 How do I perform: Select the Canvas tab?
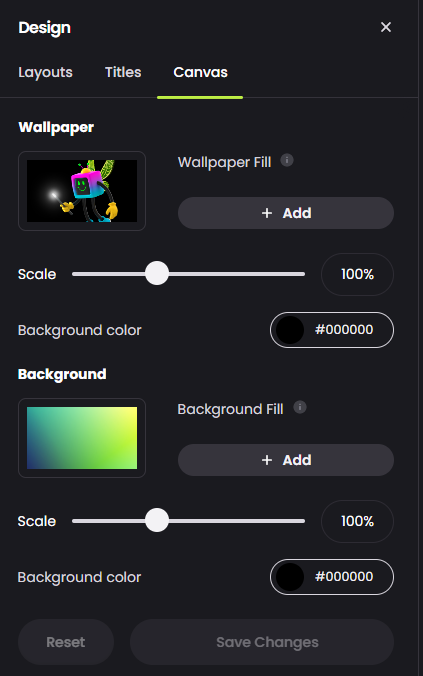click(x=200, y=72)
